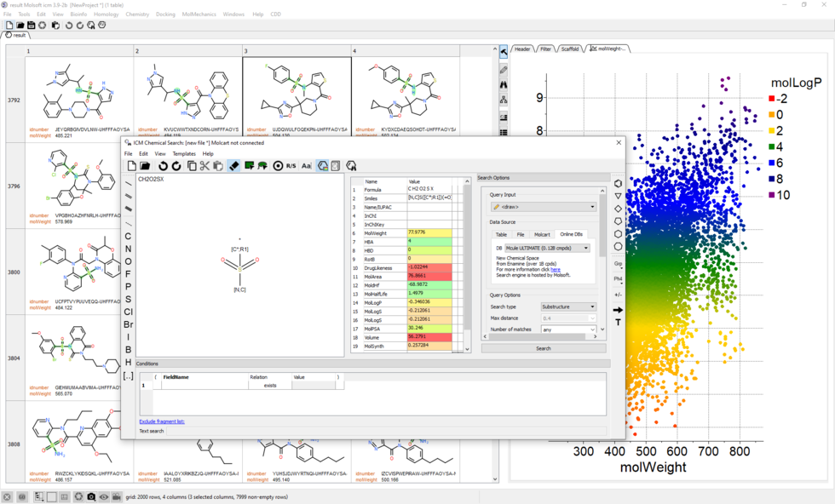The width and height of the screenshot is (835, 504).
Task: Open the Docking menu in main window
Action: [165, 14]
